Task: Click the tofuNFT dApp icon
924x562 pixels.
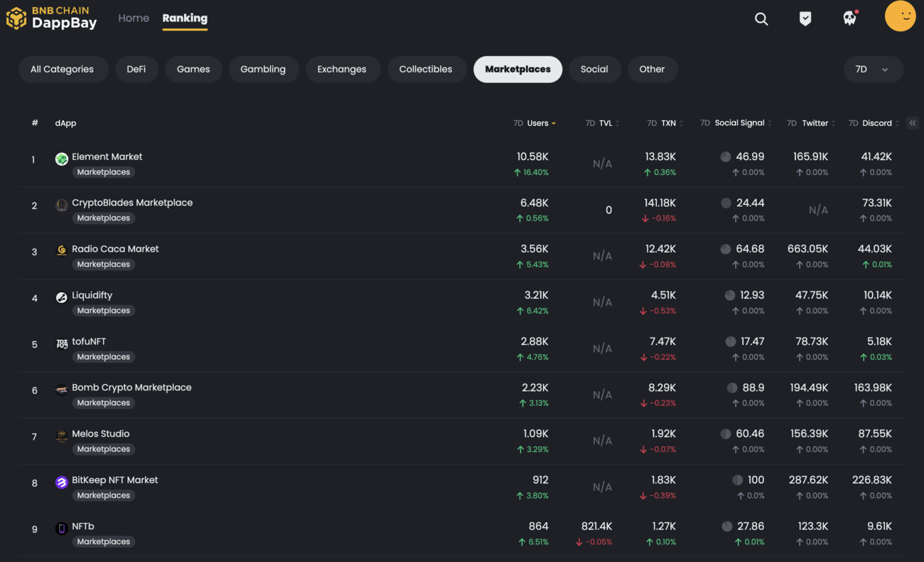Action: [x=62, y=344]
